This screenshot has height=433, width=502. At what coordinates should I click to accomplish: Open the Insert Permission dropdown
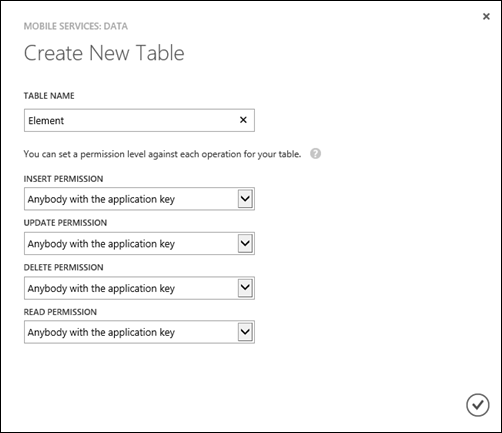point(139,199)
